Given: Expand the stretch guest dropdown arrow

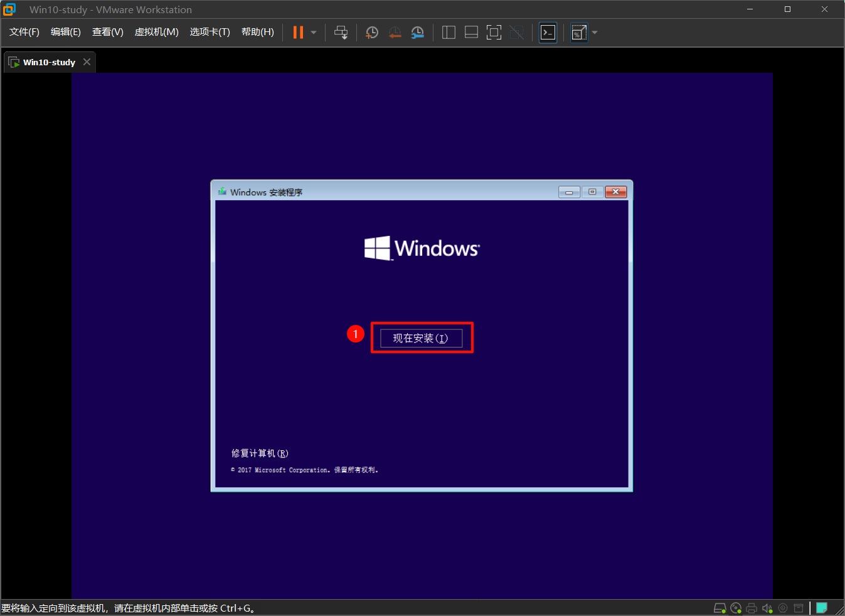Looking at the screenshot, I should click(x=595, y=33).
